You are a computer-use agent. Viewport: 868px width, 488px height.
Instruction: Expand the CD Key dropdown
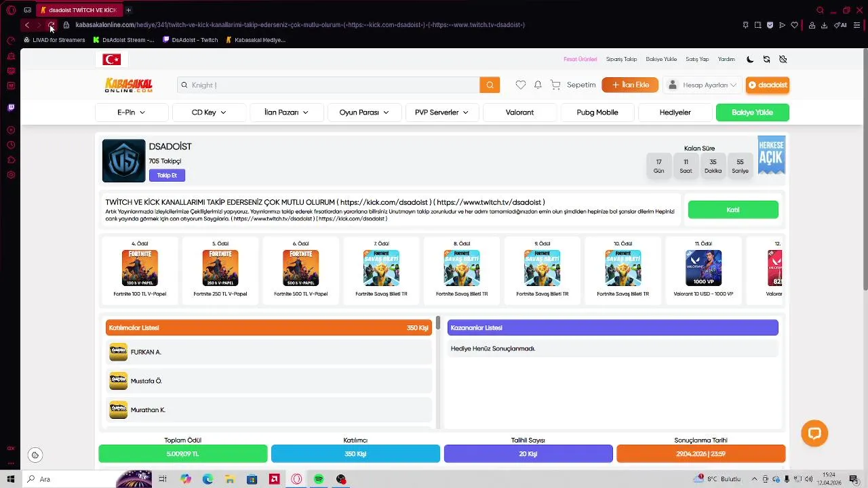209,113
